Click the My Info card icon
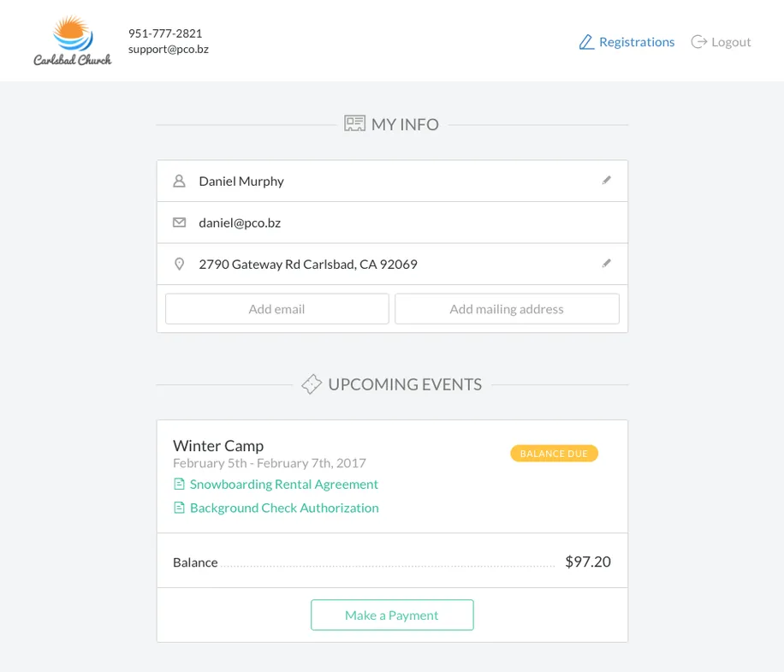The height and width of the screenshot is (672, 784). (354, 124)
